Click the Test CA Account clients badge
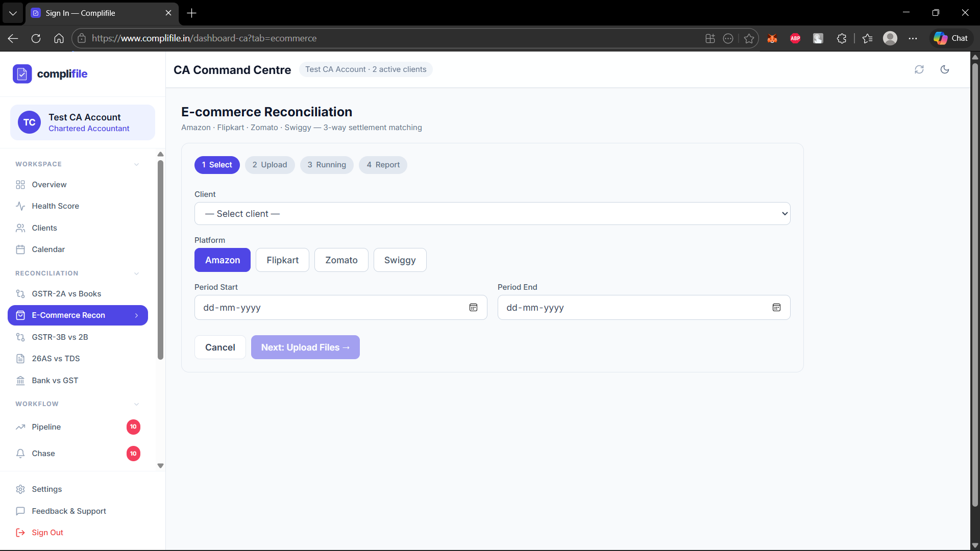 pos(366,69)
